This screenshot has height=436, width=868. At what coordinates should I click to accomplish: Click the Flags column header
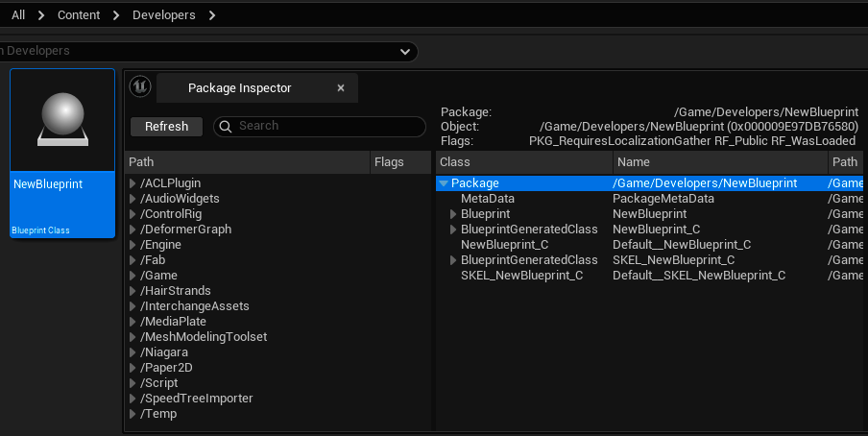pyautogui.click(x=400, y=162)
